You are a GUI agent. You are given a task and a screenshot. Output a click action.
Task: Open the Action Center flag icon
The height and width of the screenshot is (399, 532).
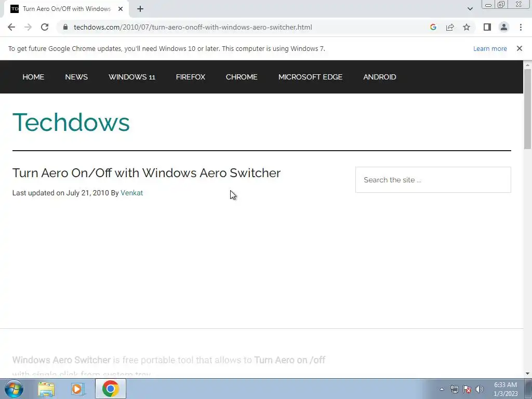[467, 389]
